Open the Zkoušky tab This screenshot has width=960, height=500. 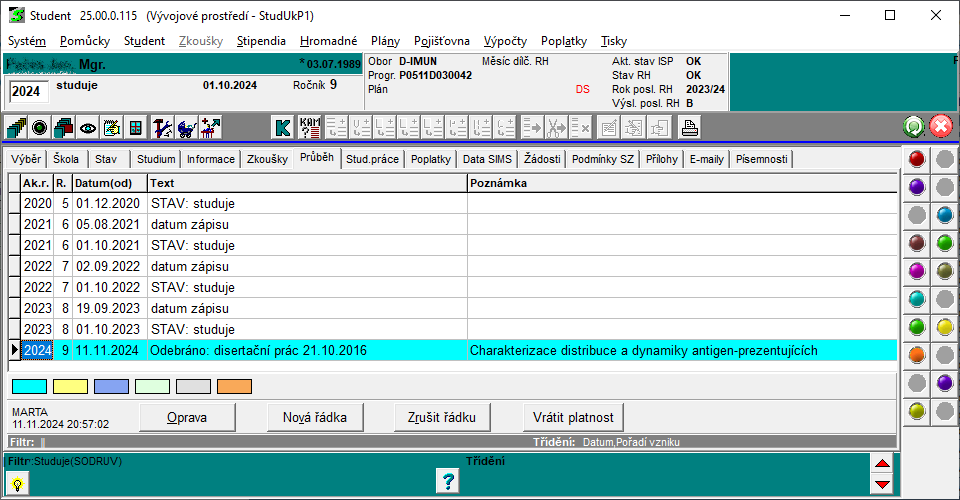point(267,159)
